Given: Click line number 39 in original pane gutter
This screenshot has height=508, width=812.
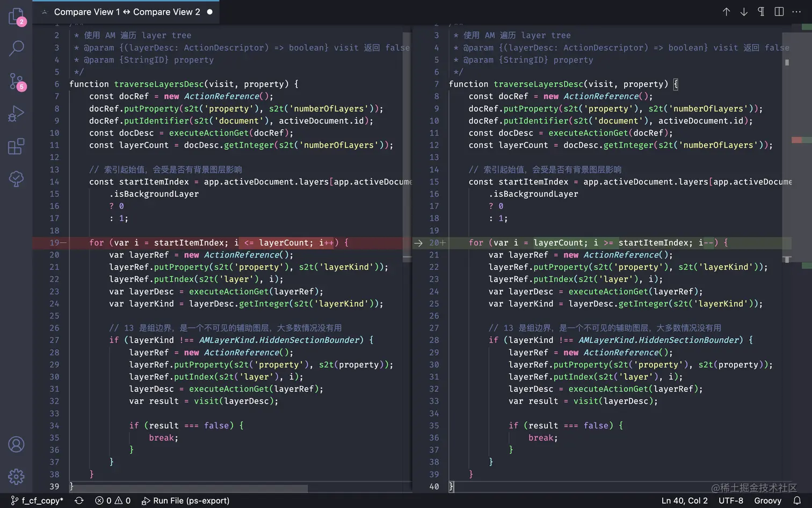Looking at the screenshot, I should (54, 486).
